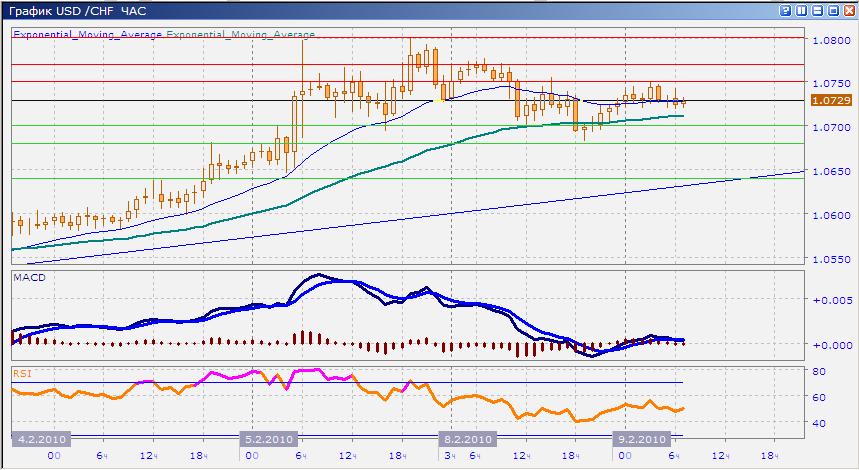Click the RSI 60 scale label
The width and height of the screenshot is (859, 470).
819,397
